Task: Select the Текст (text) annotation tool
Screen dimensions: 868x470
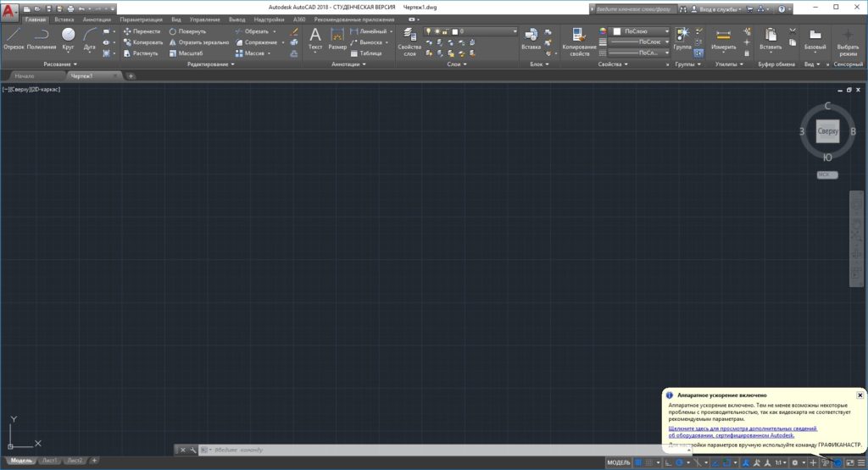Action: [315, 39]
